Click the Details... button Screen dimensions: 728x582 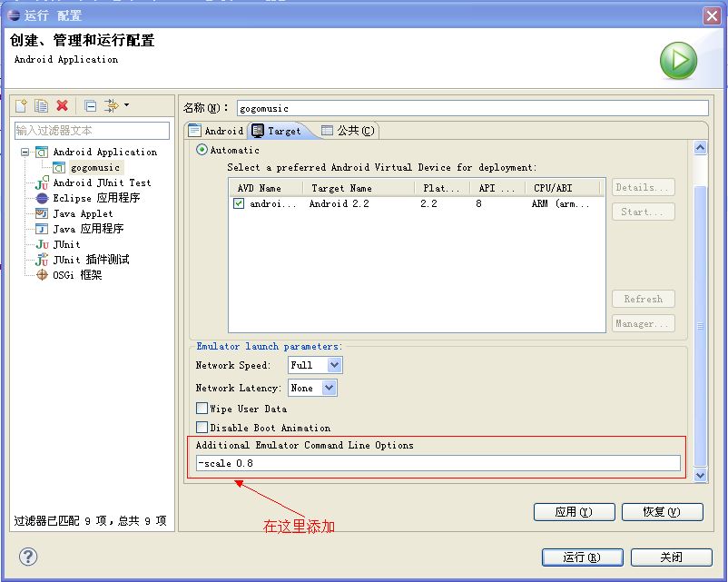pos(643,187)
